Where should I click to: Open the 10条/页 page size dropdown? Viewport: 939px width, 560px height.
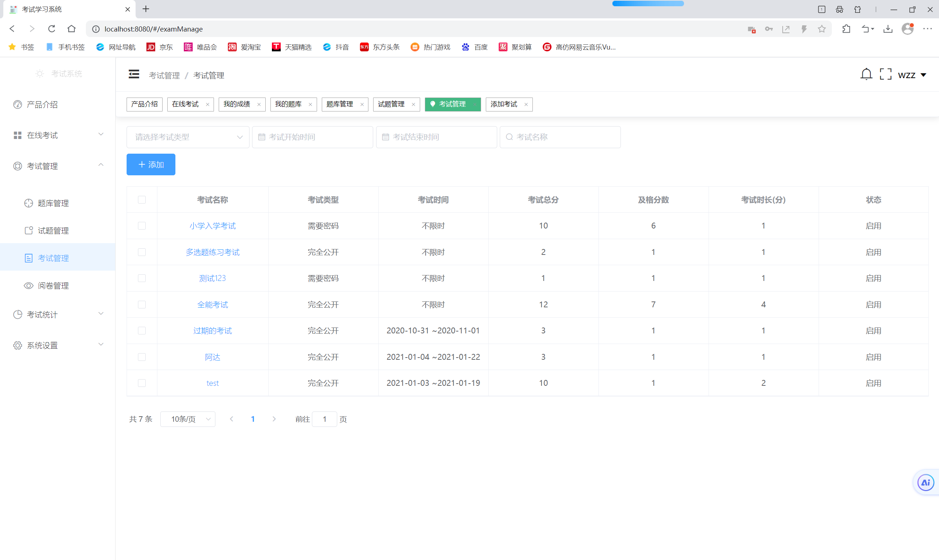click(x=188, y=419)
